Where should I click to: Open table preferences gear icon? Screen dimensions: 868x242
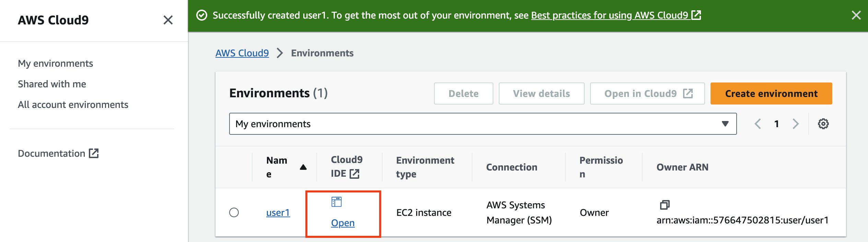pos(823,124)
